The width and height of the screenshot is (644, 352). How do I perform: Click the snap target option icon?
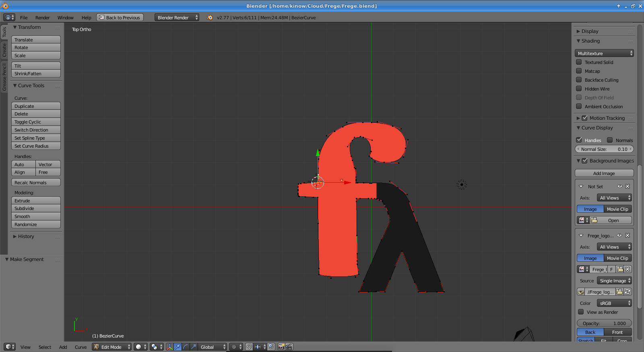(271, 347)
